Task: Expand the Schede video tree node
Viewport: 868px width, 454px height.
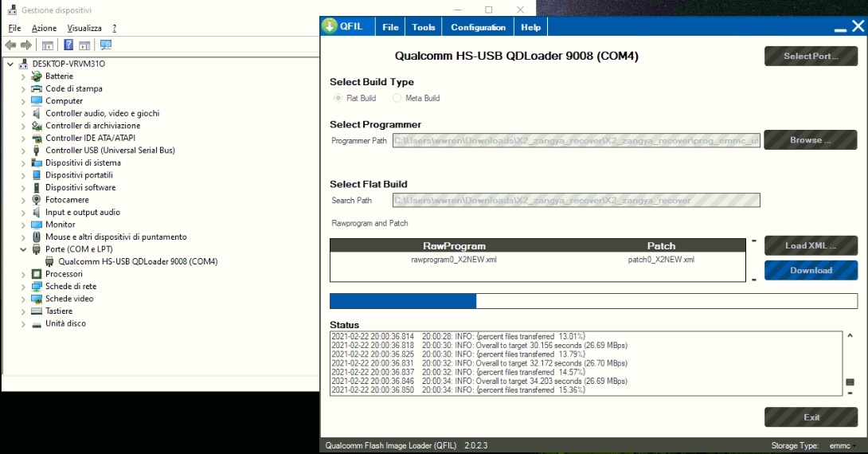Action: click(x=23, y=299)
